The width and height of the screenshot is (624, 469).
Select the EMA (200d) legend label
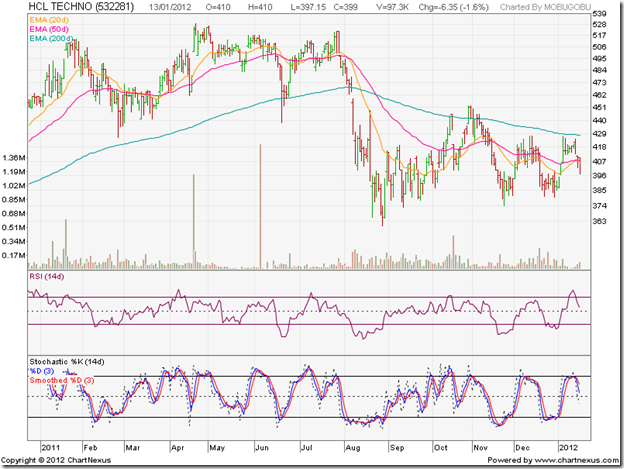[x=51, y=39]
